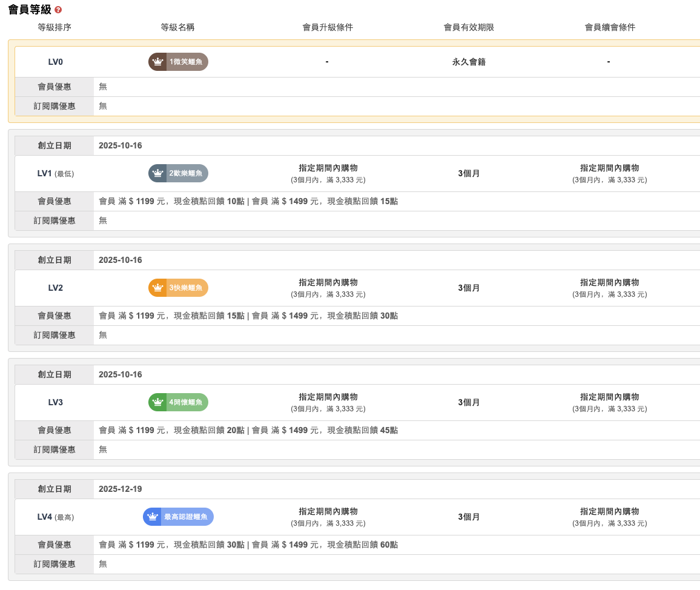Screen dimensions: 700x590
Task: Click the blue crown icon for 最高認證鱷魚
Action: (152, 517)
